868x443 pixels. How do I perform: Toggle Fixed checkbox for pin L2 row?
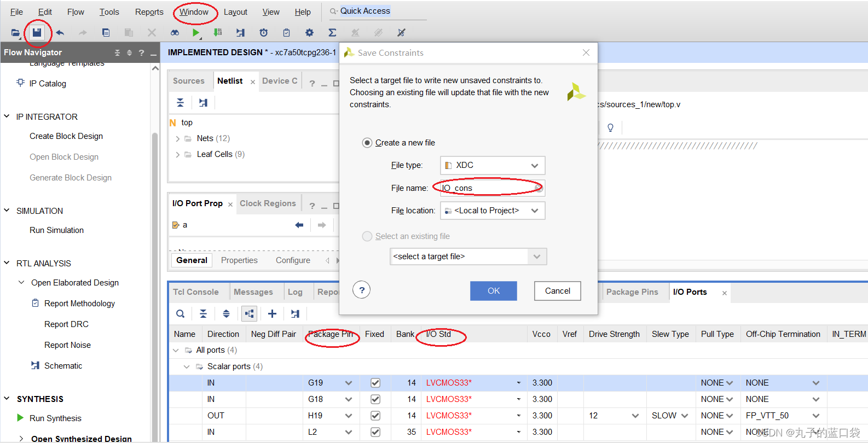pyautogui.click(x=375, y=432)
